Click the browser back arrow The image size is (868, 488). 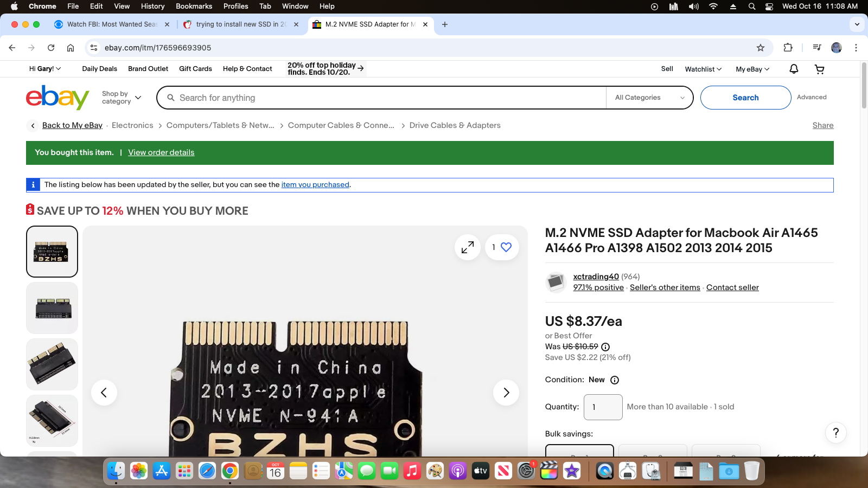click(x=12, y=48)
